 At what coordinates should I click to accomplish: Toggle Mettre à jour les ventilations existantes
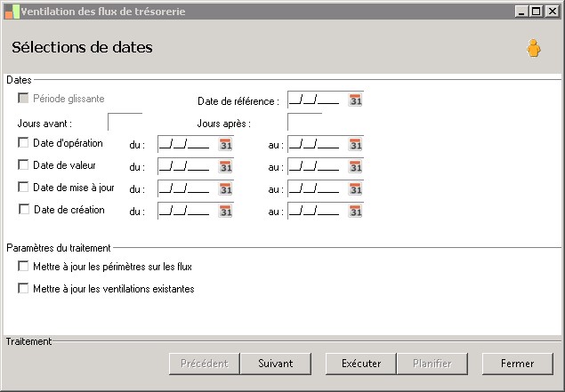(x=23, y=289)
